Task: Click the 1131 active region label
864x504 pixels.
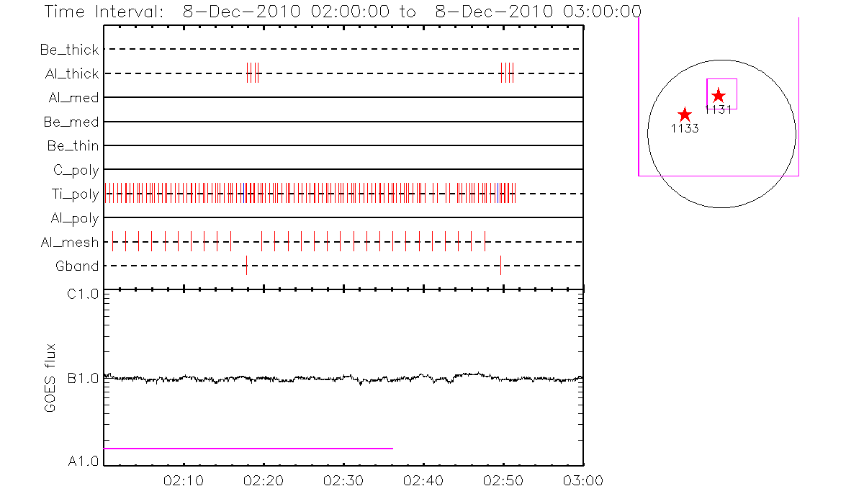Action: (719, 110)
